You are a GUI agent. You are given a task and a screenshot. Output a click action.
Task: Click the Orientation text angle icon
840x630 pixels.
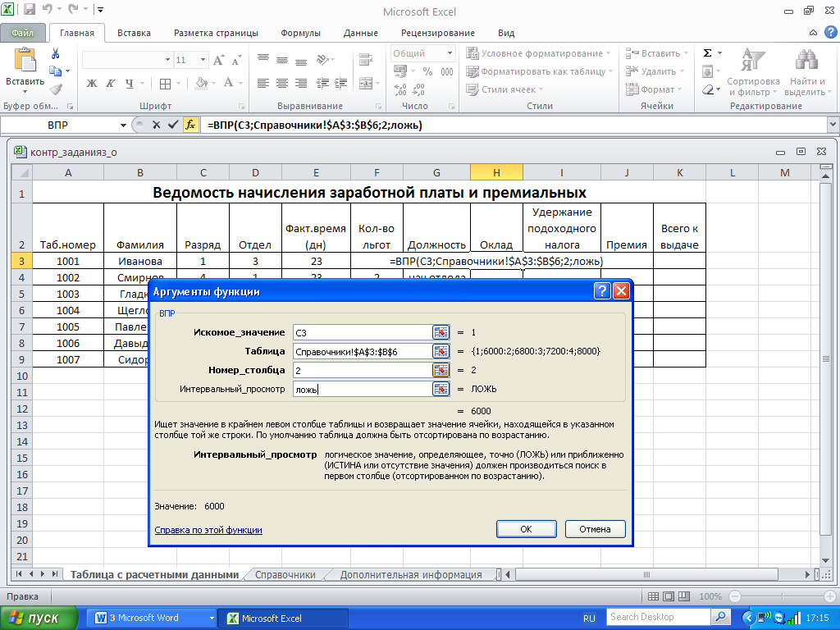pyautogui.click(x=323, y=59)
